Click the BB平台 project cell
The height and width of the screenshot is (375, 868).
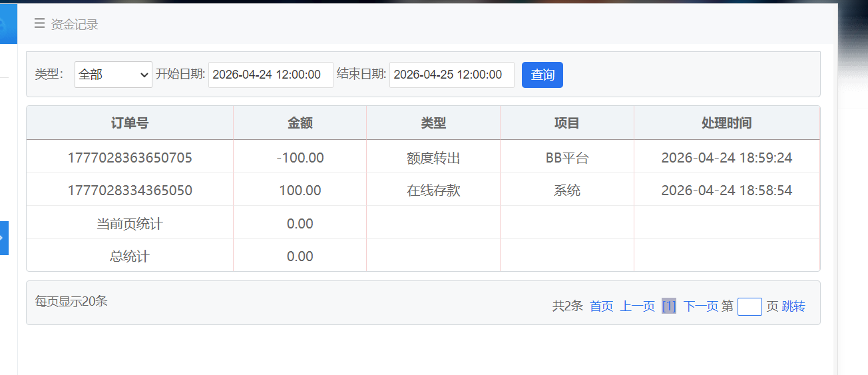pyautogui.click(x=567, y=158)
